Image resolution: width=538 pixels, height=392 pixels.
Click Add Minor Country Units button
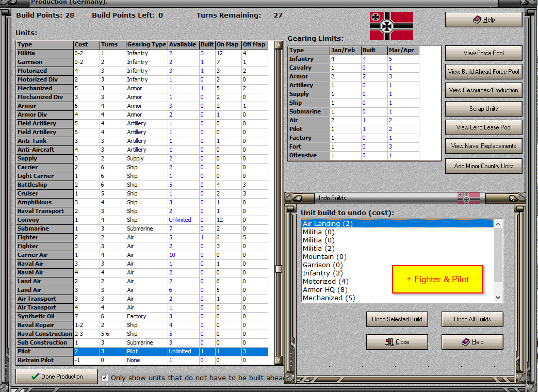pyautogui.click(x=484, y=166)
